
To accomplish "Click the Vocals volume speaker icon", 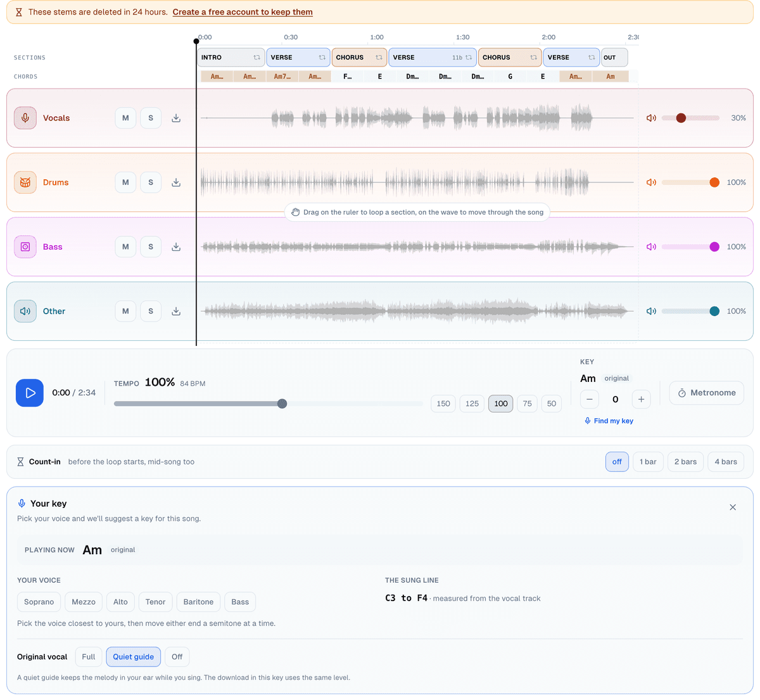I will 651,118.
